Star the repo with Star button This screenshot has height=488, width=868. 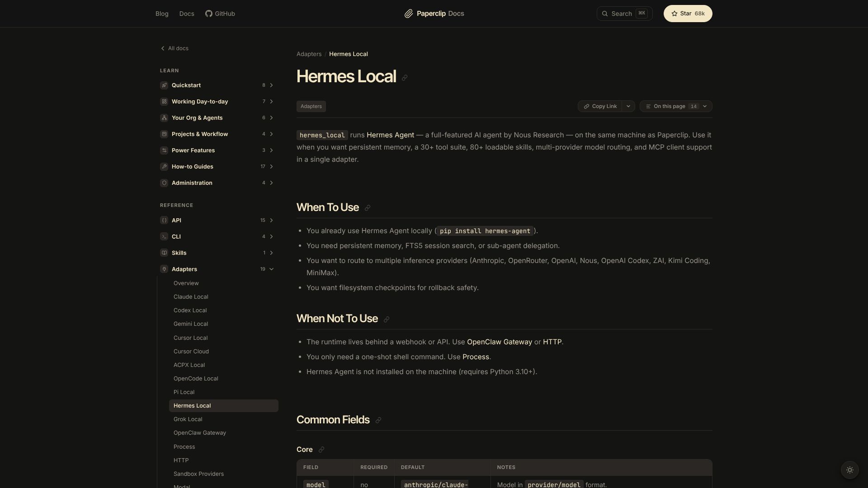[x=688, y=14]
